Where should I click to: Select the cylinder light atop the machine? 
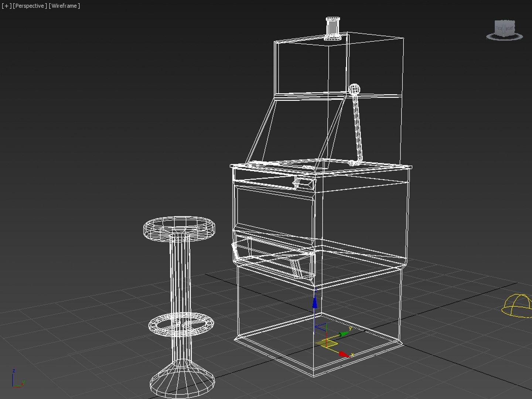(x=333, y=28)
